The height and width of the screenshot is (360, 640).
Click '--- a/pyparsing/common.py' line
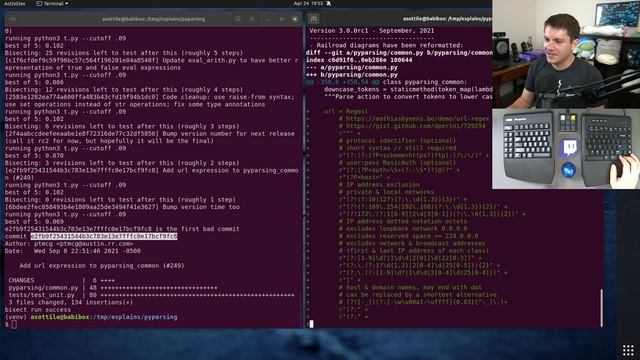point(352,67)
